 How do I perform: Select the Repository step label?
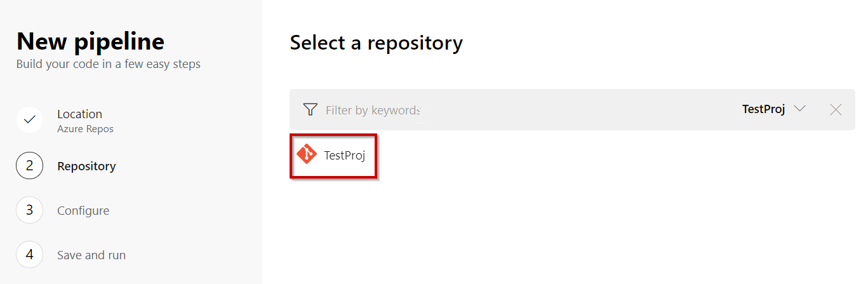(86, 166)
